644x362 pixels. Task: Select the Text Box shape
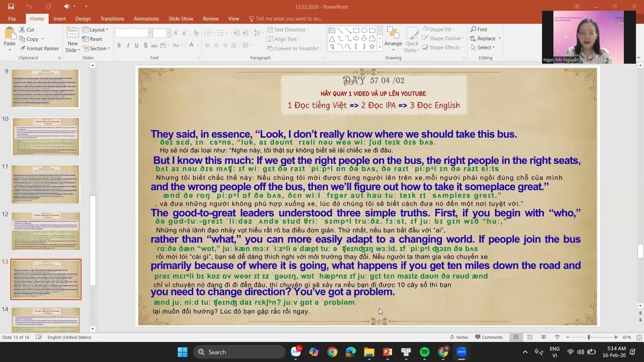(332, 30)
